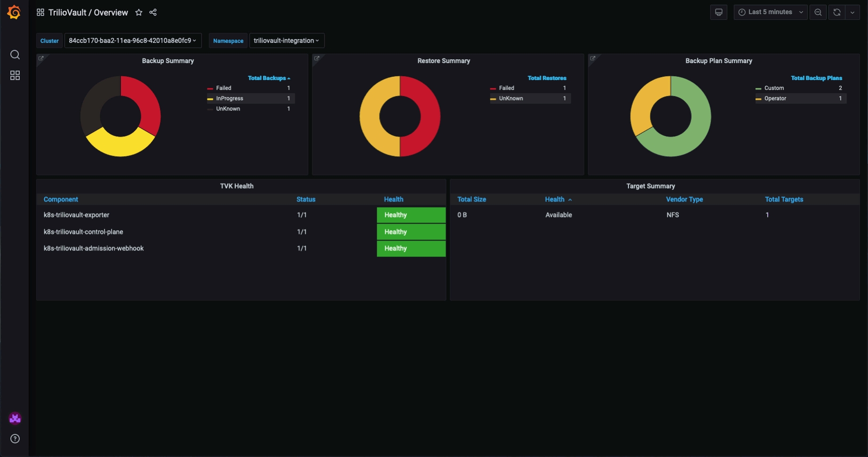Sort TVK Health by Component column header
Screen dimensions: 868x457
click(61, 200)
